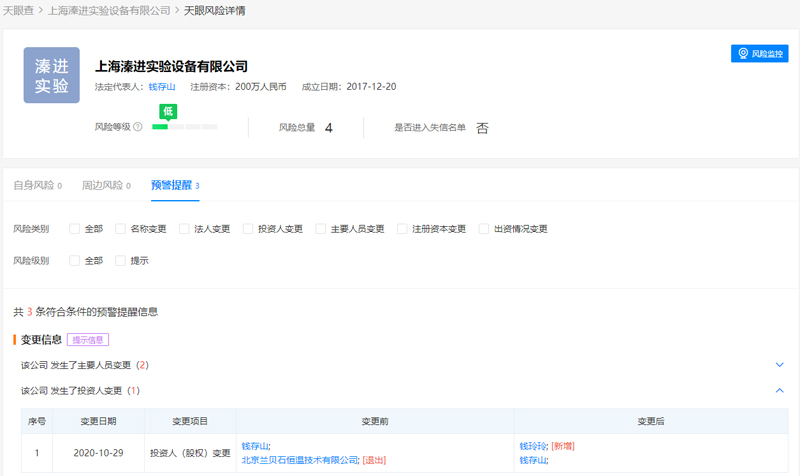Click the 风险总量 value 4
Screen dimensions: 800x476
click(329, 128)
